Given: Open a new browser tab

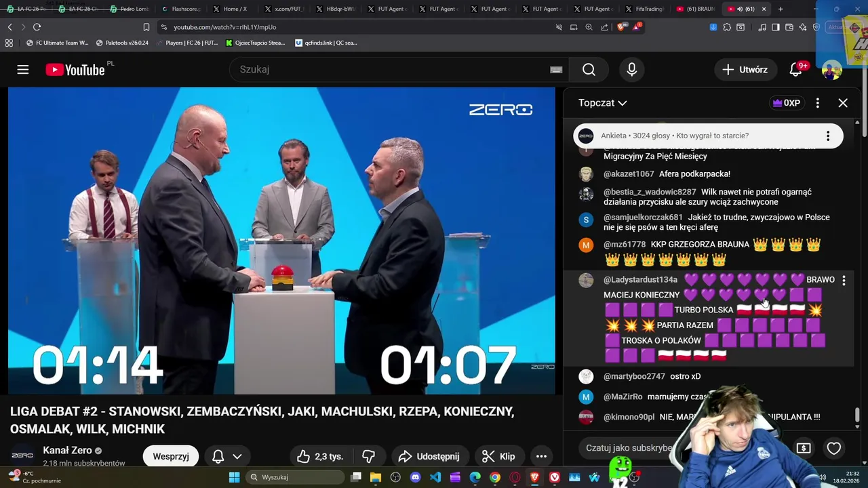Looking at the screenshot, I should (781, 9).
